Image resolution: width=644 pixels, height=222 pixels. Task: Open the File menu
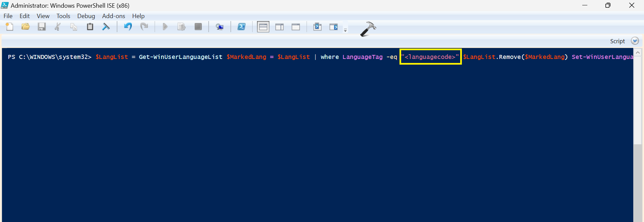[8, 16]
